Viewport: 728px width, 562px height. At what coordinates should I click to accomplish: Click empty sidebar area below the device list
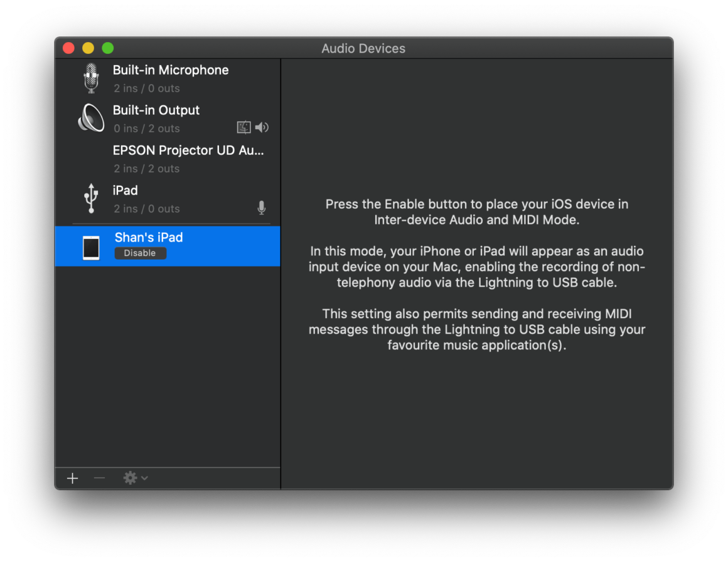click(168, 364)
